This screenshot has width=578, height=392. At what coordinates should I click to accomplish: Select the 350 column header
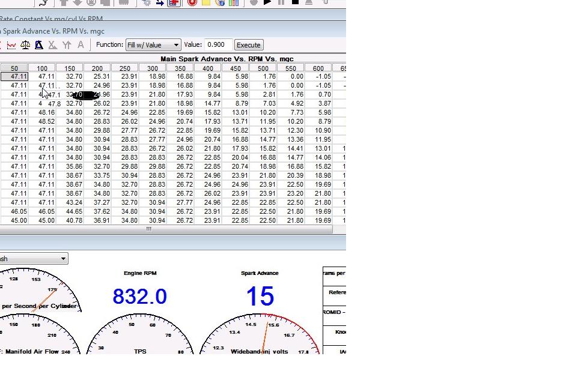tap(180, 68)
